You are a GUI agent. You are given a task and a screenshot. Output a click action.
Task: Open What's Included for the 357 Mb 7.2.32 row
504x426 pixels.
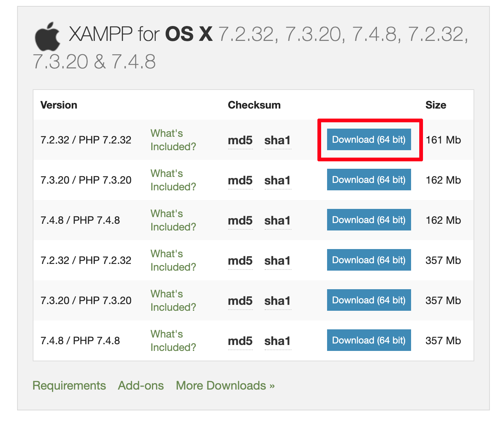click(173, 260)
